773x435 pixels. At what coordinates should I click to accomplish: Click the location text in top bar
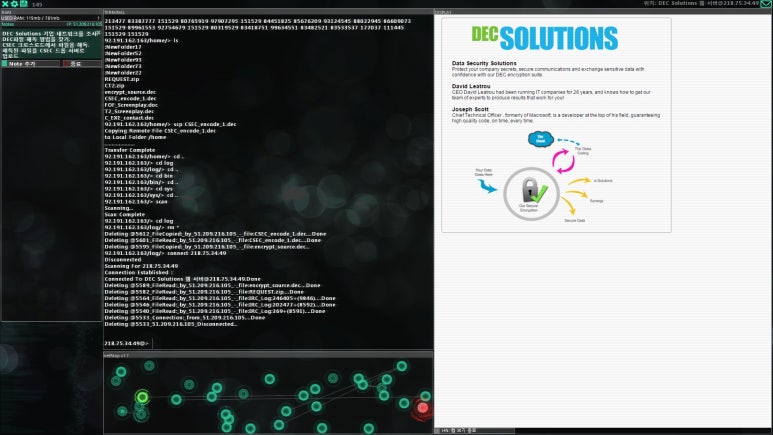701,3
